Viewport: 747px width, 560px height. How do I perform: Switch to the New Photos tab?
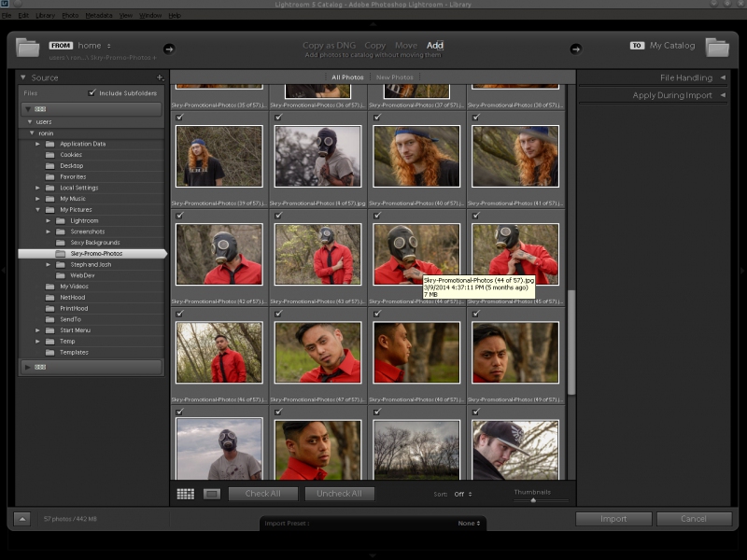point(394,77)
